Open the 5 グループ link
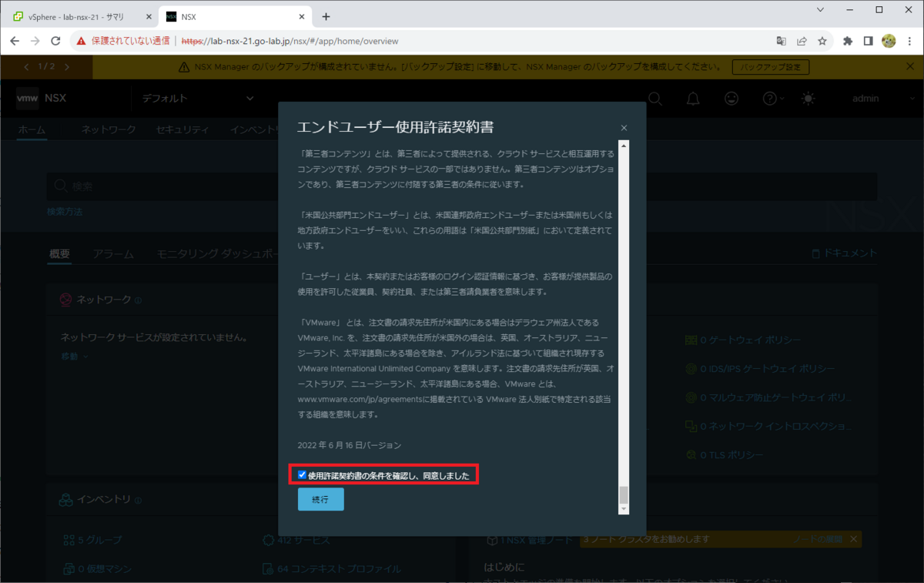This screenshot has width=924, height=583. pos(92,540)
